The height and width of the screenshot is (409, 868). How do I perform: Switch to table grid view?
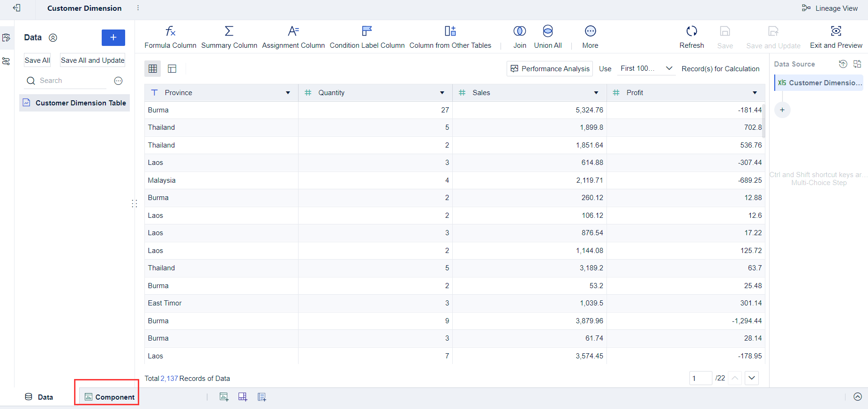pos(153,69)
